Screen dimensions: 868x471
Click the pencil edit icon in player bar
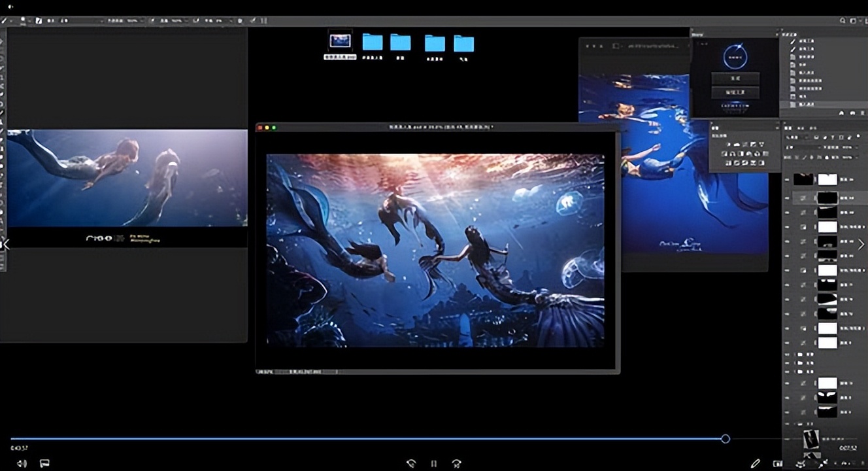coord(755,463)
